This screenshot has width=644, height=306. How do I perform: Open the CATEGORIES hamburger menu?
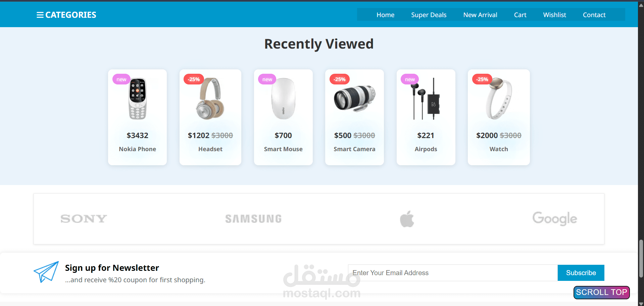(66, 15)
